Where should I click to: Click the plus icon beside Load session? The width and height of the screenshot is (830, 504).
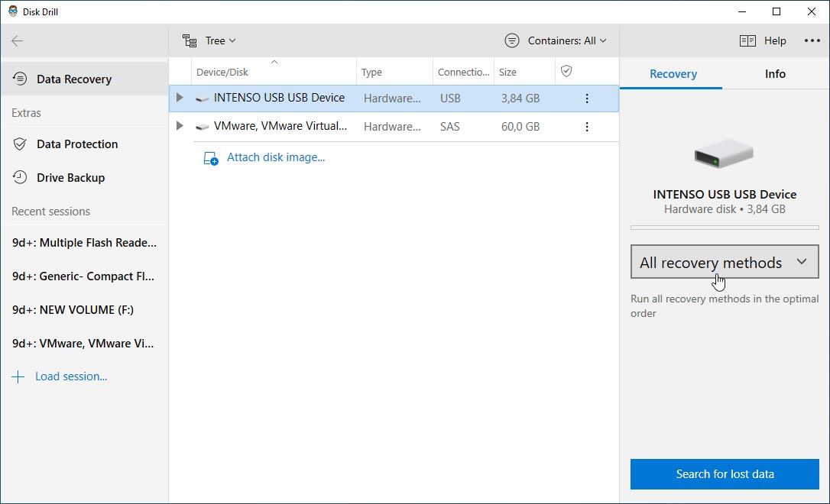pyautogui.click(x=18, y=376)
